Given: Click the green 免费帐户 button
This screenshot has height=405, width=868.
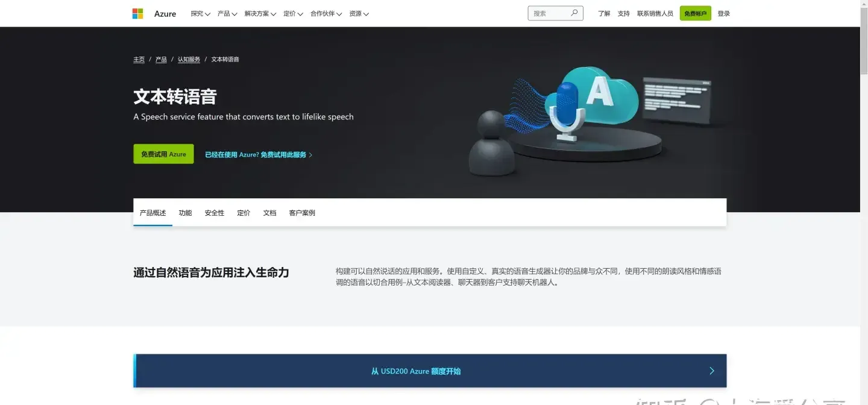Looking at the screenshot, I should pyautogui.click(x=695, y=13).
